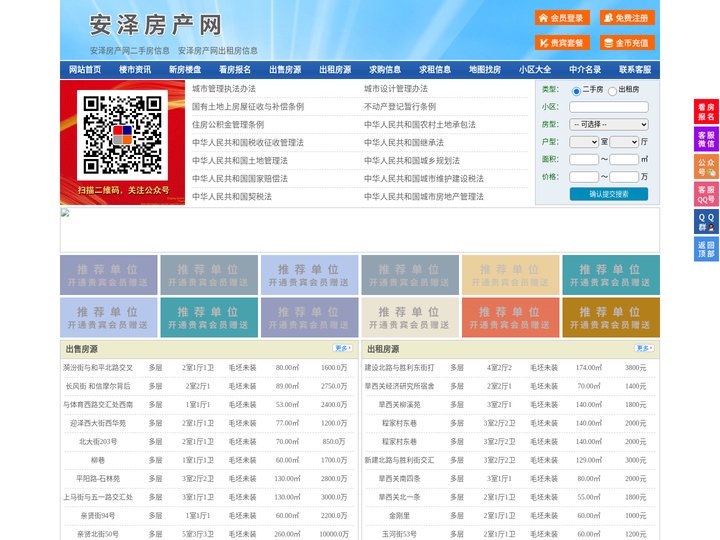This screenshot has width=720, height=540.
Task: Open the 城市管理执法办法 article link
Action: point(224,89)
